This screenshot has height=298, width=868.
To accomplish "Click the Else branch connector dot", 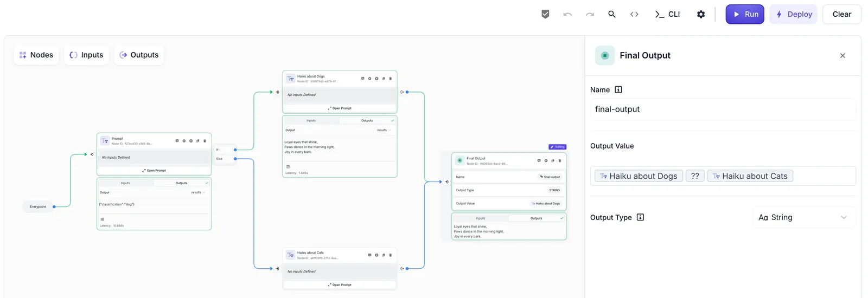I will coord(235,159).
